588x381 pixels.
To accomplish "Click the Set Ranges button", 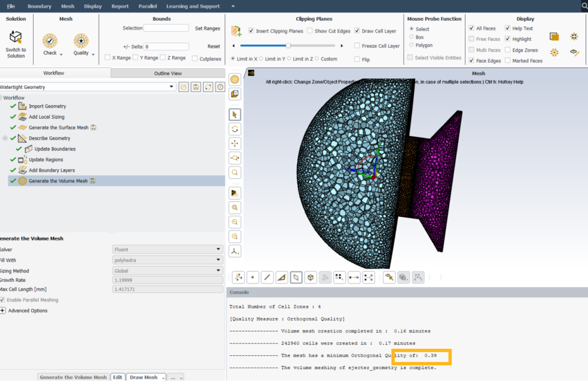I will point(207,28).
